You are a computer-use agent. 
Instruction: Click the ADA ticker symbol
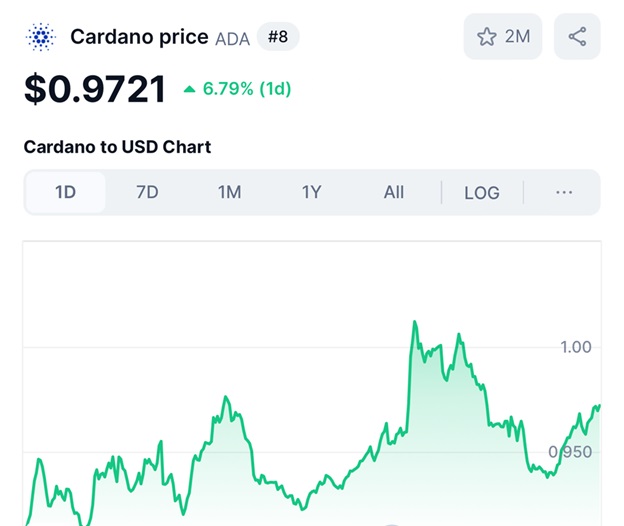[233, 39]
